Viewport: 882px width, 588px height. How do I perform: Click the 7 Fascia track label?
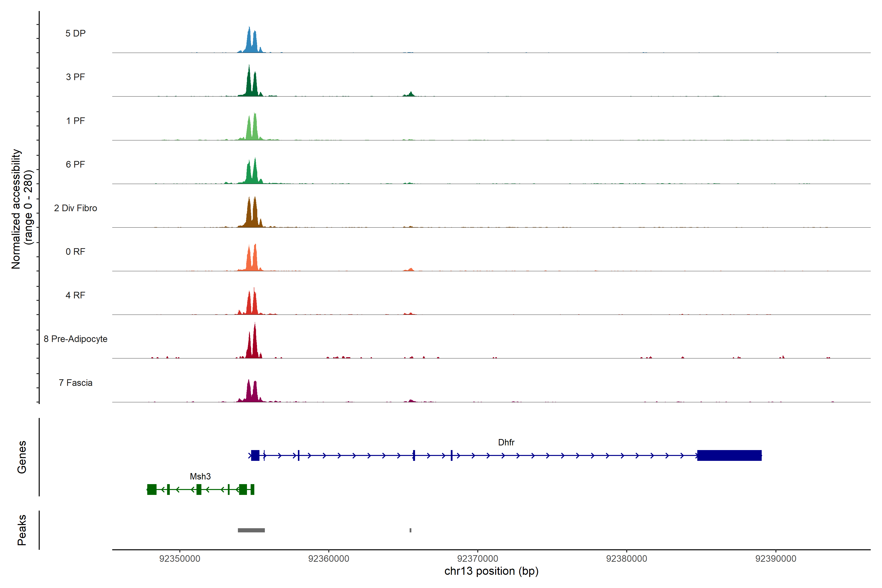click(75, 382)
